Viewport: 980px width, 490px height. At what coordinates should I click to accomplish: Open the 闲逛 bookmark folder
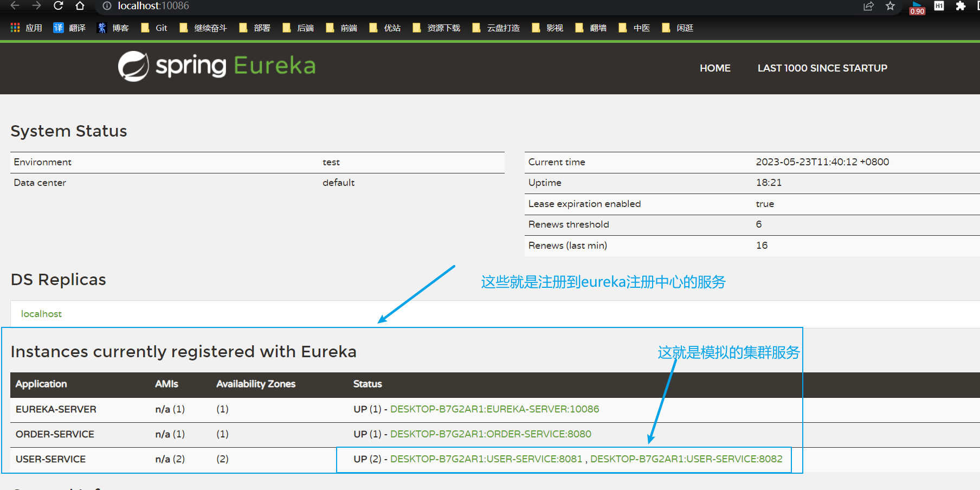(677, 28)
